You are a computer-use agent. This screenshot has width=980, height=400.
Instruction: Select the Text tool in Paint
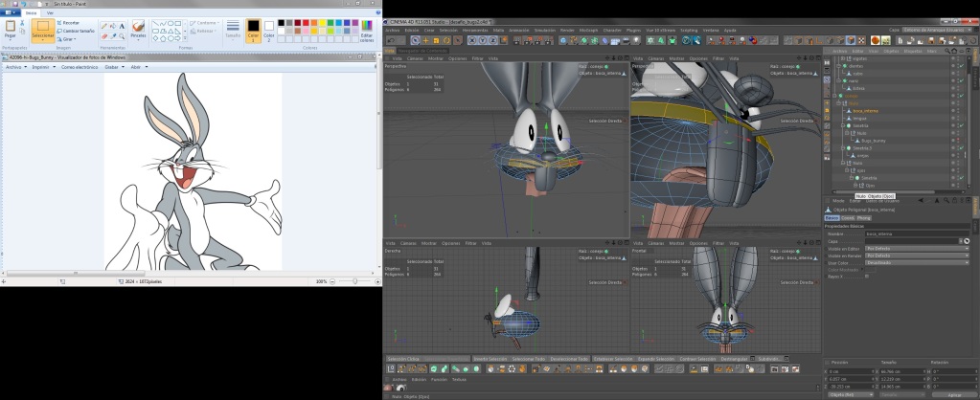tap(122, 26)
